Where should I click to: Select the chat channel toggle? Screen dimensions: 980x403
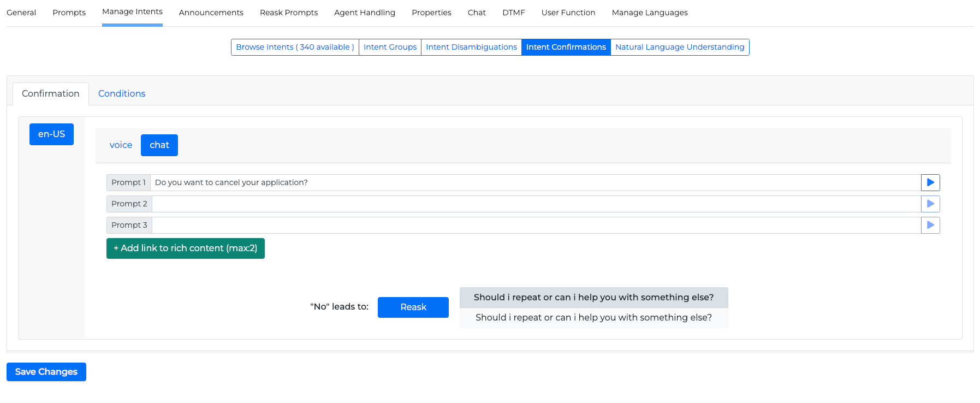pyautogui.click(x=159, y=145)
